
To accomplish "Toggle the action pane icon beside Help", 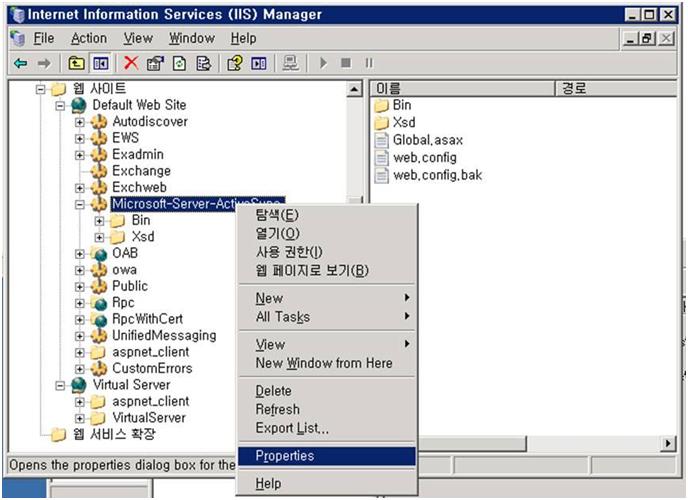I will 258,64.
